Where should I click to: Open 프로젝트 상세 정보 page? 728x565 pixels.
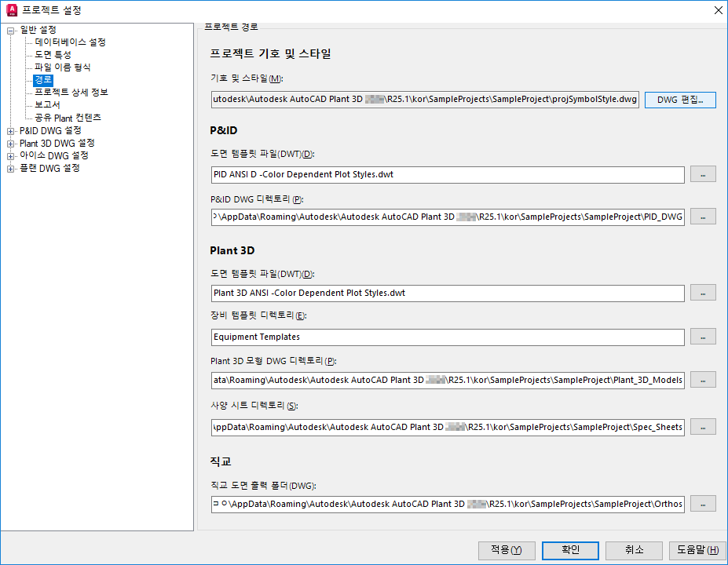point(71,93)
